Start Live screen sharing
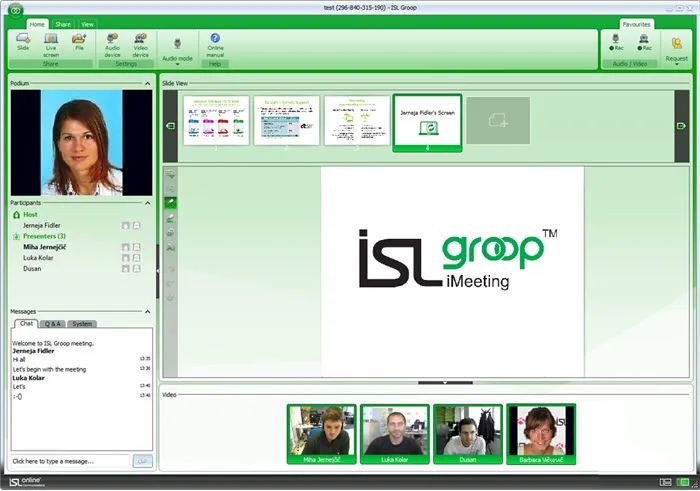This screenshot has height=491, width=700. tap(51, 45)
